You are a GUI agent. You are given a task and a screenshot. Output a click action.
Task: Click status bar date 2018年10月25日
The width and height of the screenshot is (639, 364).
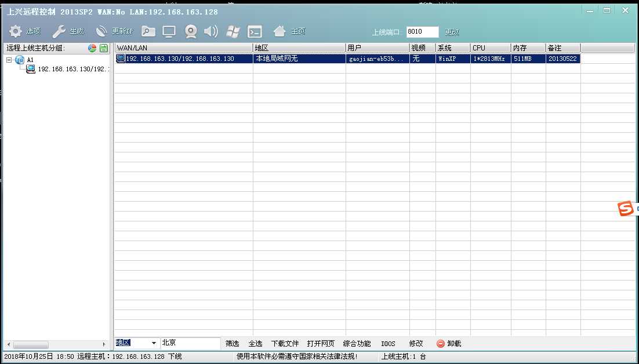coord(28,356)
